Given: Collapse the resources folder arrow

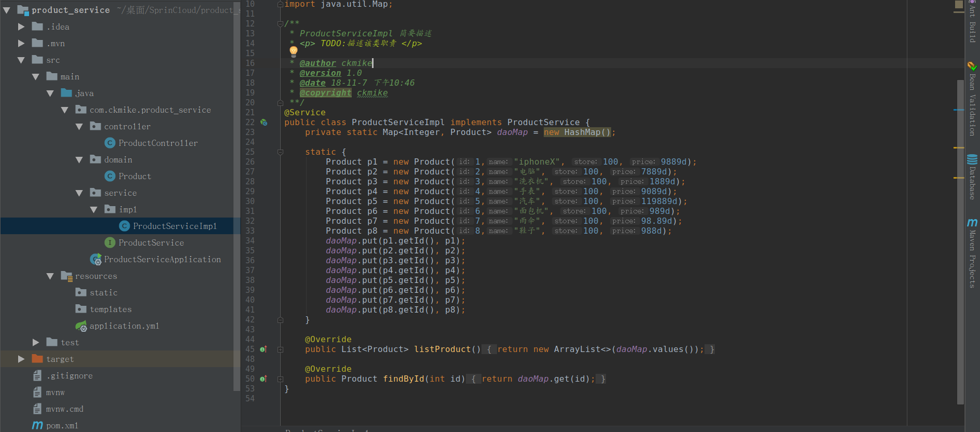Looking at the screenshot, I should pyautogui.click(x=50, y=276).
